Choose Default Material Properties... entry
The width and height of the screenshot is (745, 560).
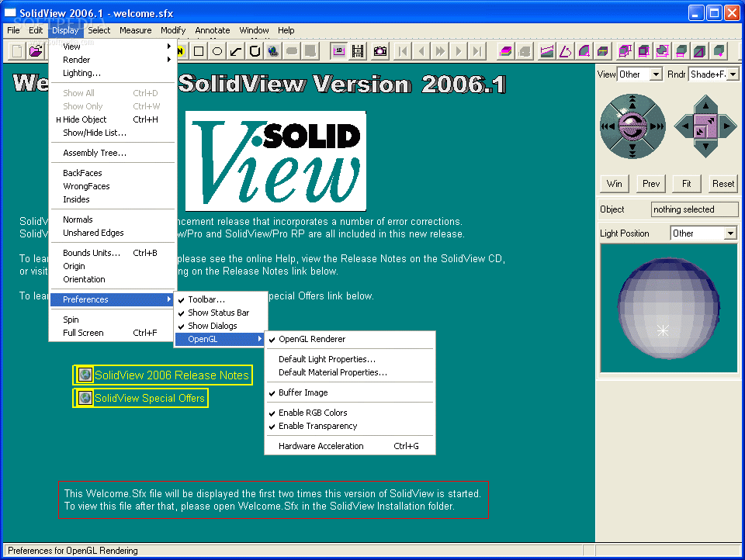coord(350,372)
